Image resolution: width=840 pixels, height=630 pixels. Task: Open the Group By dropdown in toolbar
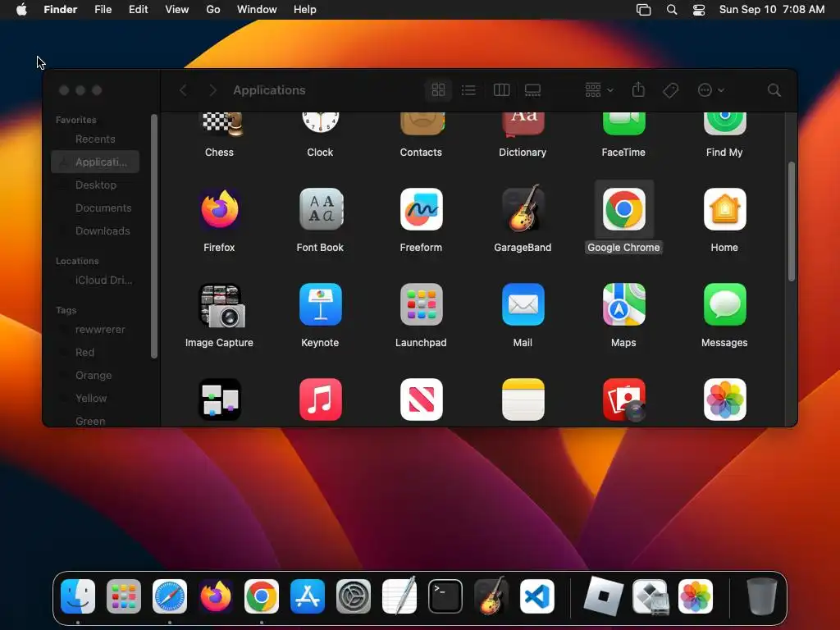pyautogui.click(x=599, y=90)
